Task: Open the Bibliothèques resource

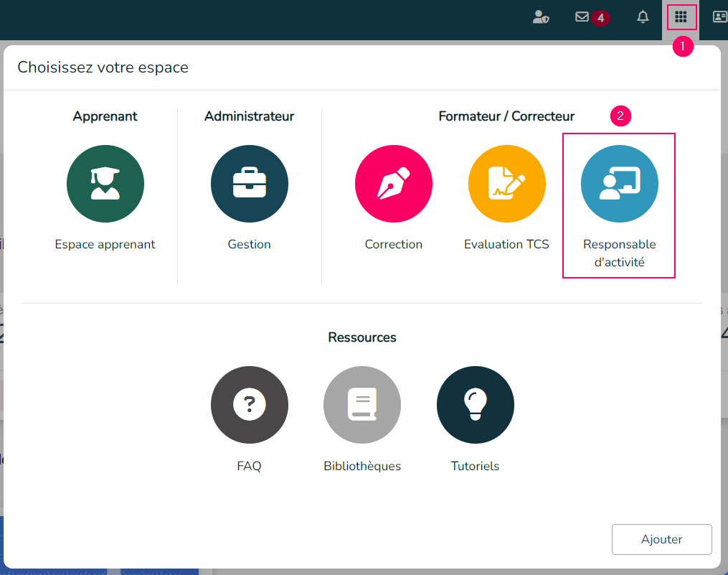Action: [x=361, y=405]
